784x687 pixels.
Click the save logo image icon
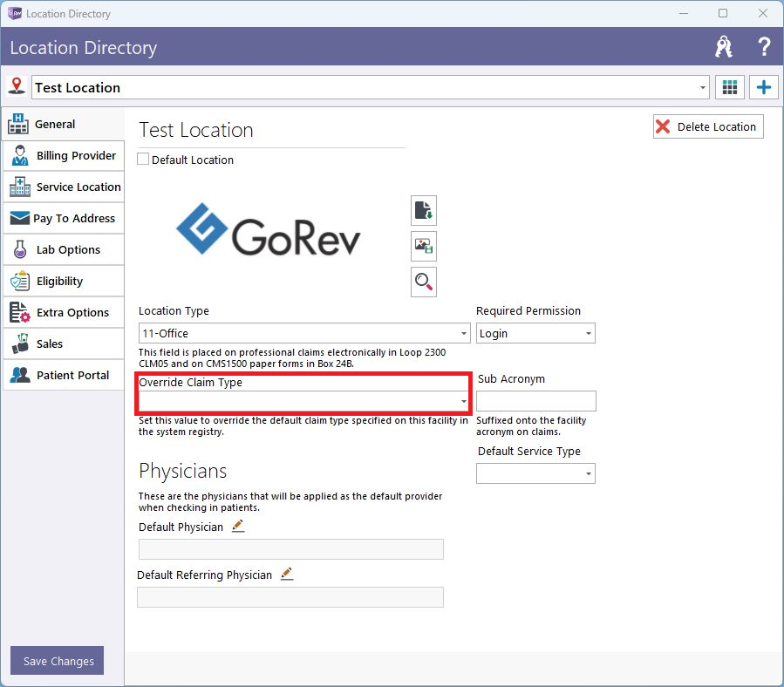tap(424, 246)
